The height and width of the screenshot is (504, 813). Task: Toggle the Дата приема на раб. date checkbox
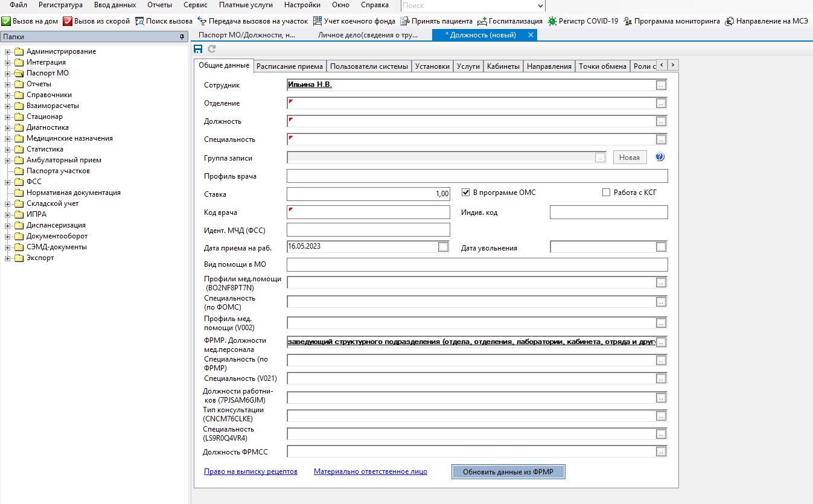pos(444,247)
